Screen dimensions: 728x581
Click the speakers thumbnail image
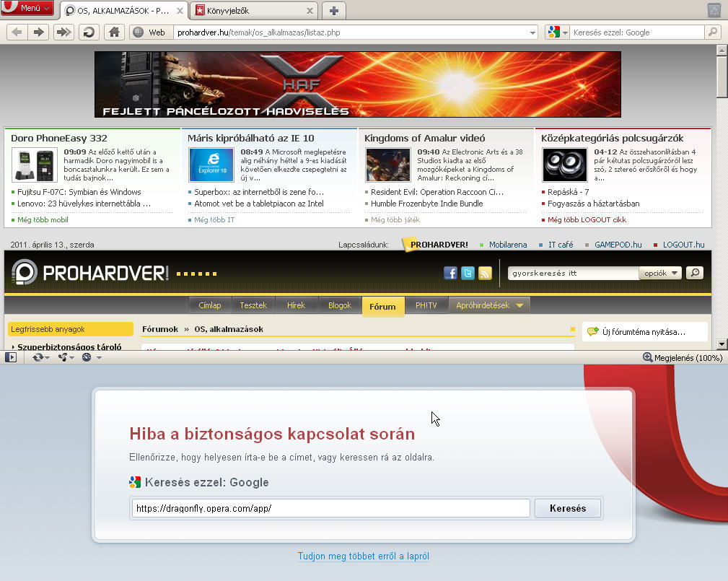[564, 165]
